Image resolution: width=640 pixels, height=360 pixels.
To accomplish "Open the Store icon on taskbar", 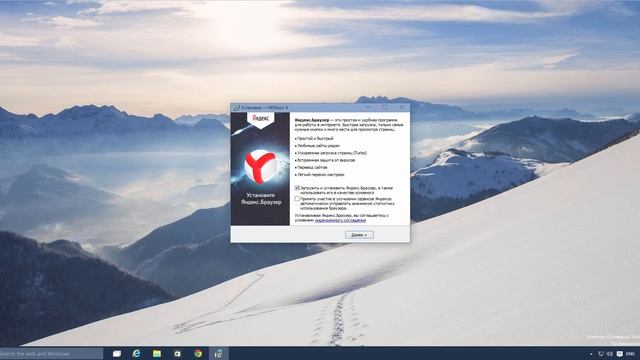I will 177,353.
